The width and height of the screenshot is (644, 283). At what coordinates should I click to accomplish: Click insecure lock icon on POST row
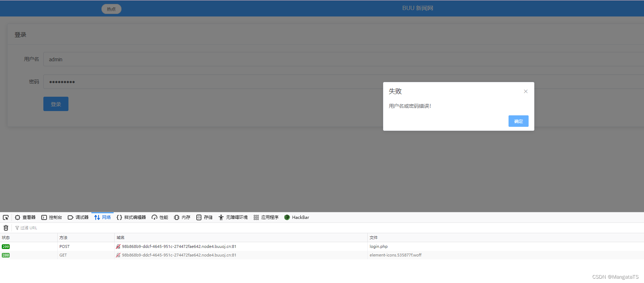118,246
